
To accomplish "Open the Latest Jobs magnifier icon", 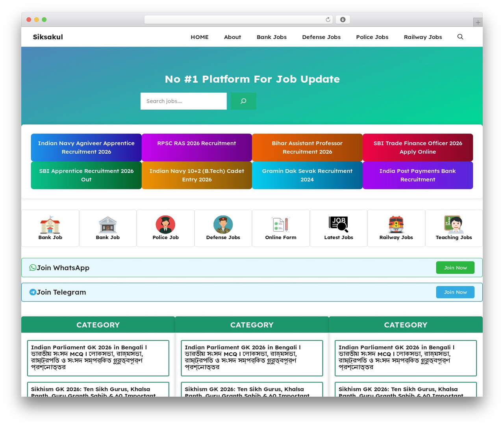I will click(339, 225).
